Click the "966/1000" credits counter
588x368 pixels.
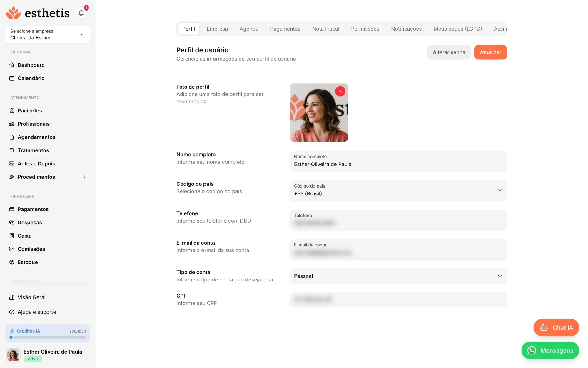[78, 331]
